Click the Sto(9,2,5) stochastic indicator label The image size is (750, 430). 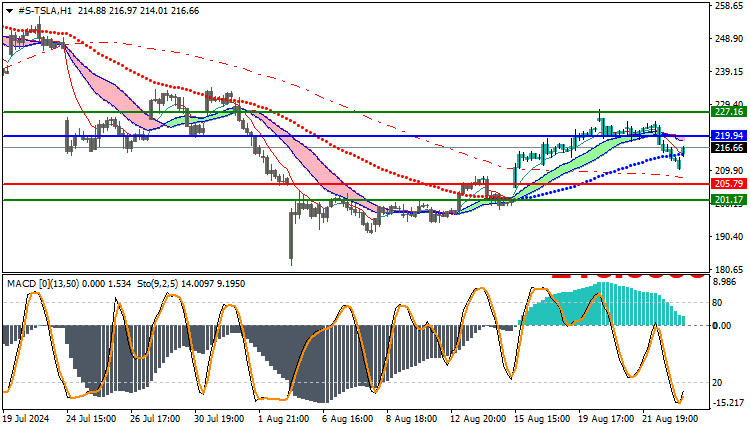(157, 284)
